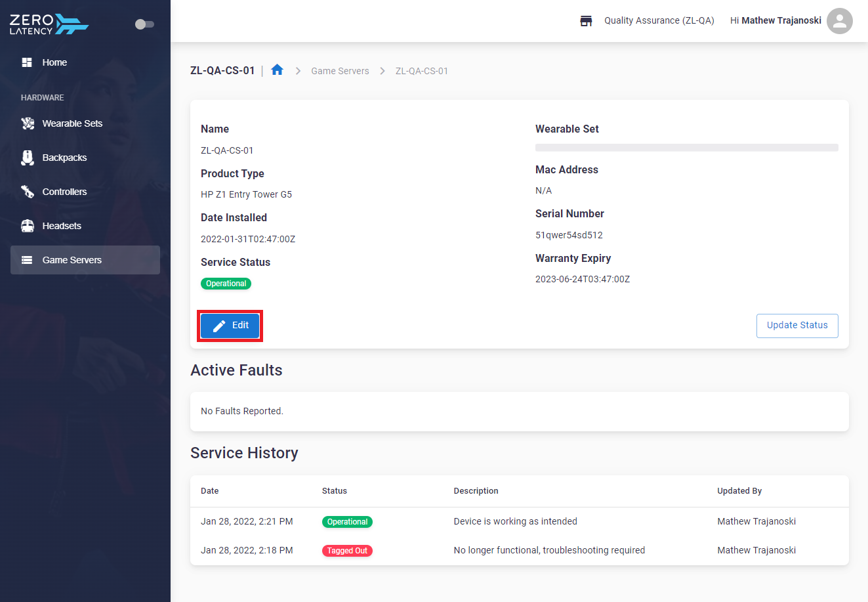Screen dimensions: 868x602
Task: Click the Zero Latency logo
Action: (x=49, y=24)
